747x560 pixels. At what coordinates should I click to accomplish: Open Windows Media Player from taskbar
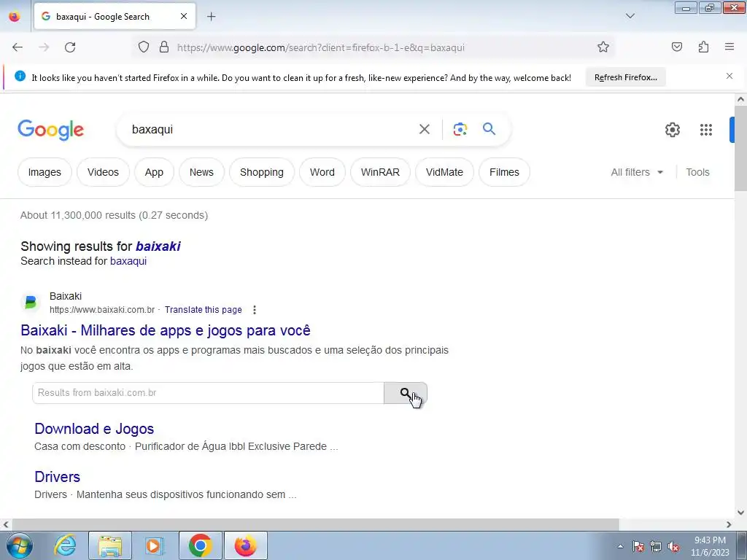tap(153, 545)
